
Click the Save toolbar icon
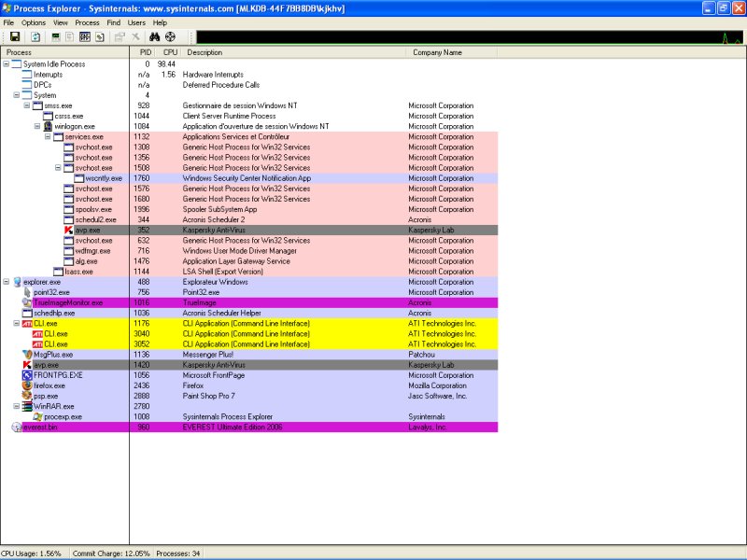coord(15,36)
